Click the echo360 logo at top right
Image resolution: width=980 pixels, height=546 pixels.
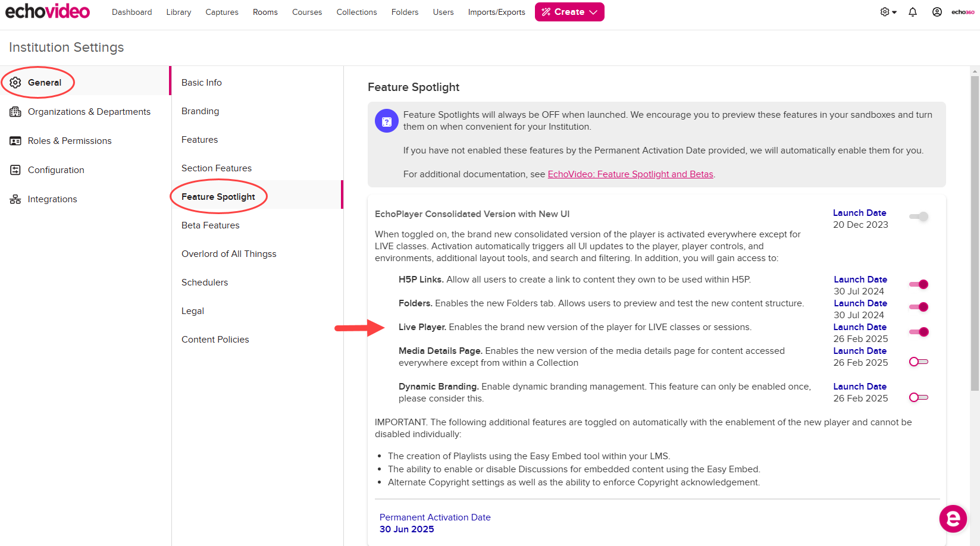pyautogui.click(x=963, y=12)
